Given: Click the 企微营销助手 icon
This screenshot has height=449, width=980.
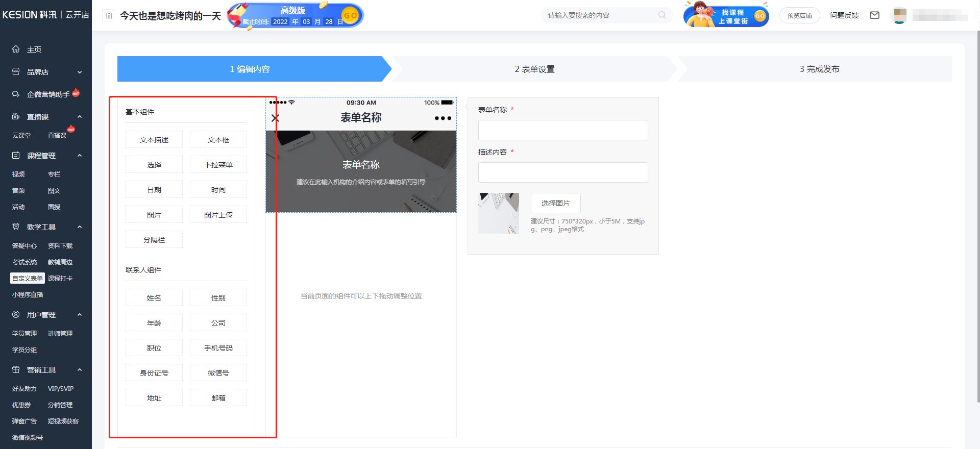Looking at the screenshot, I should pos(16,94).
